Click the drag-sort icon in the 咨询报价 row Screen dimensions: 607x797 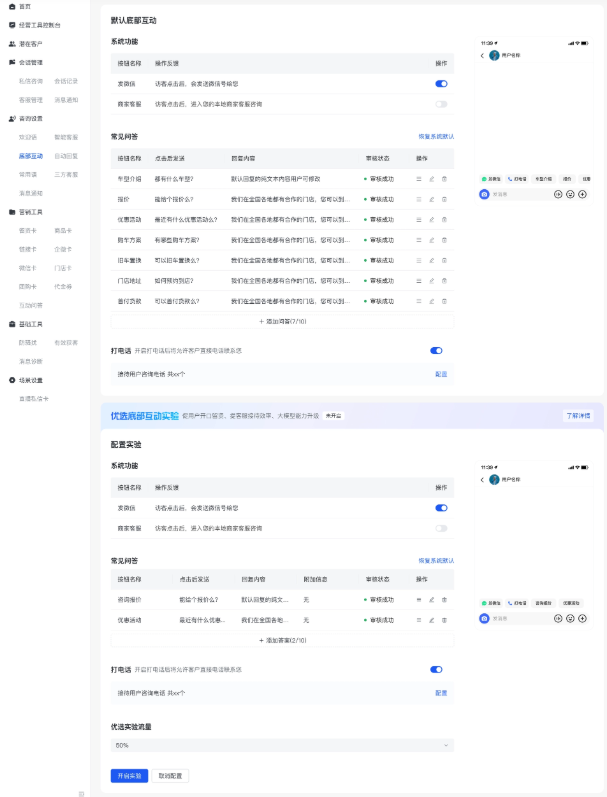419,600
